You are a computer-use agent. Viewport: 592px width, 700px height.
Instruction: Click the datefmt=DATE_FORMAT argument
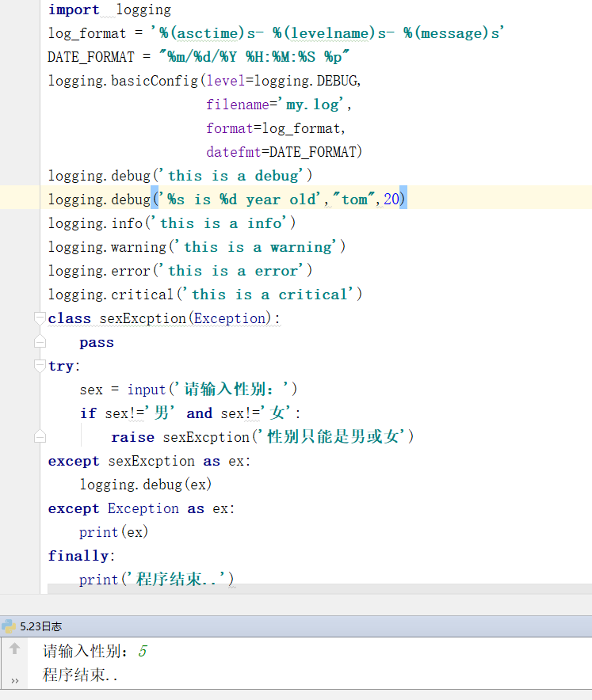click(285, 152)
